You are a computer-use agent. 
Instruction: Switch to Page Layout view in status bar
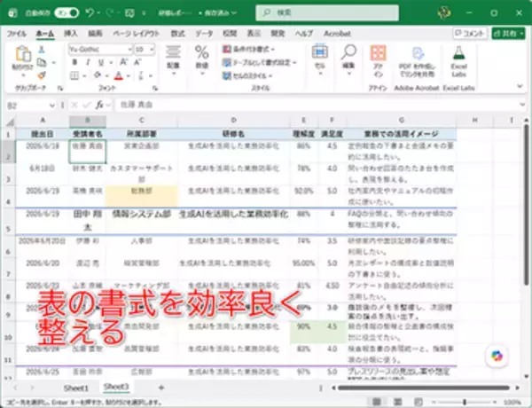[397, 402]
